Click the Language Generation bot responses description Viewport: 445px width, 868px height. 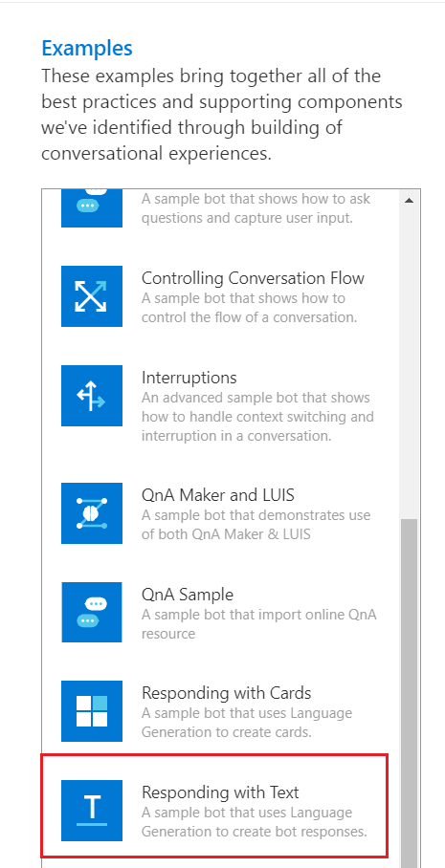click(x=255, y=822)
